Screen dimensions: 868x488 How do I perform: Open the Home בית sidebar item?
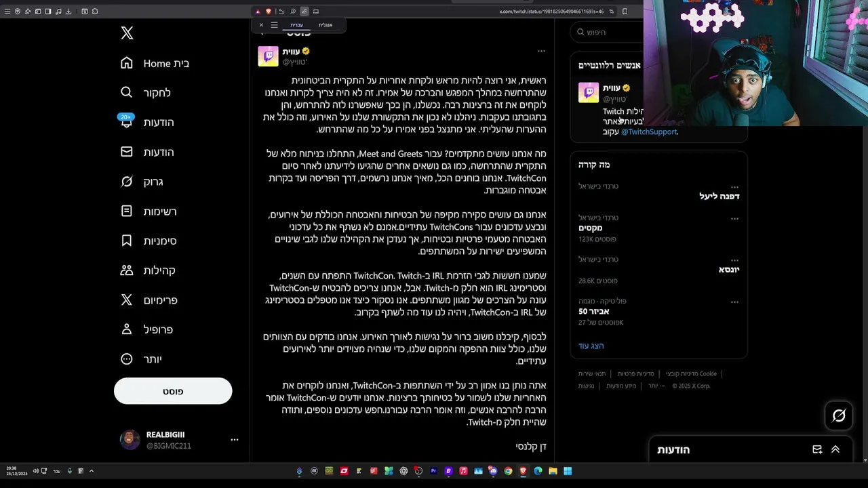(155, 63)
